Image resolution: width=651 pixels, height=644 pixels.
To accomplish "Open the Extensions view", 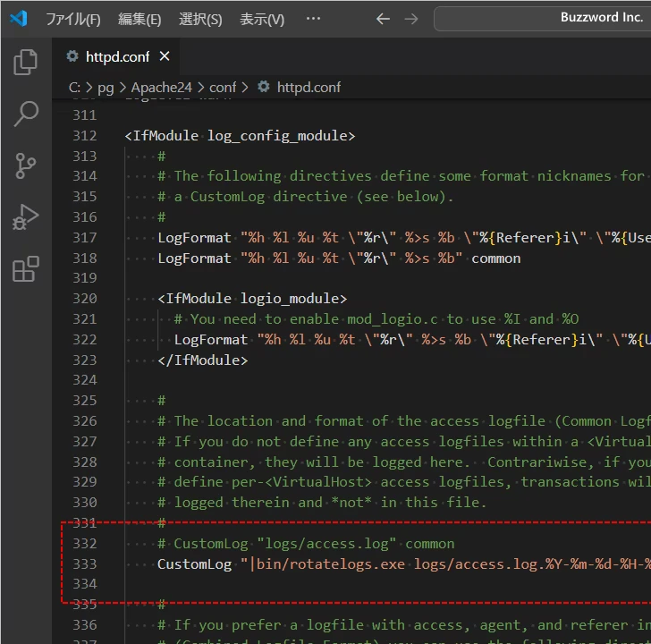I will coord(26,269).
